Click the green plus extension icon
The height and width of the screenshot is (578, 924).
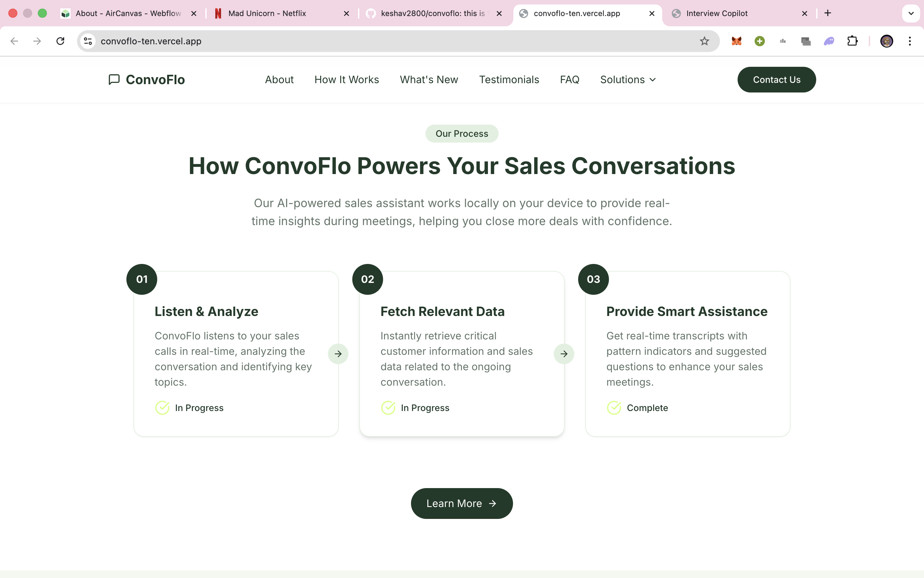tap(760, 41)
